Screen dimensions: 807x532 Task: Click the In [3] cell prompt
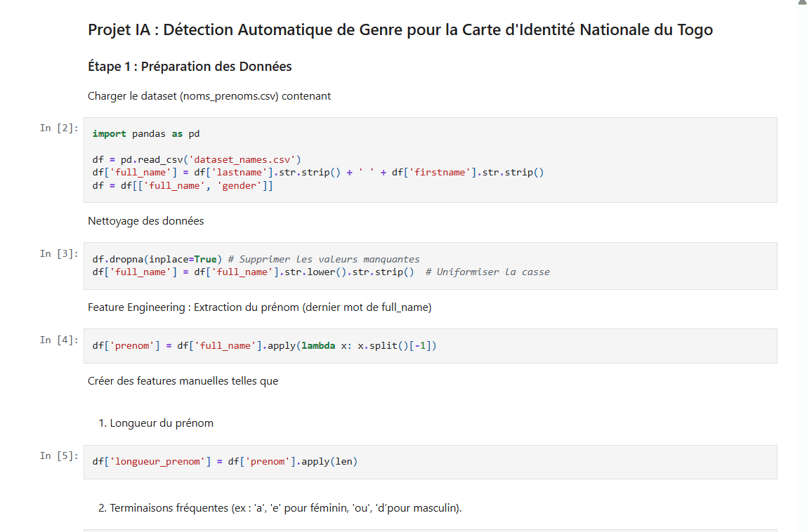click(59, 253)
